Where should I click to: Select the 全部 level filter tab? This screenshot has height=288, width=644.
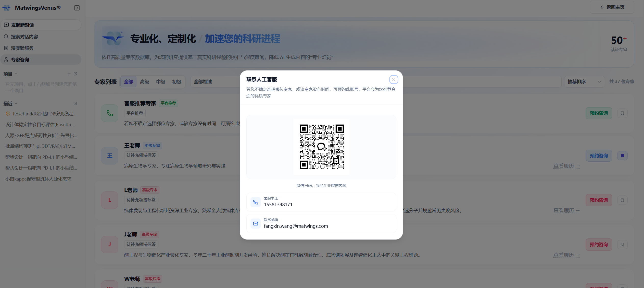128,82
